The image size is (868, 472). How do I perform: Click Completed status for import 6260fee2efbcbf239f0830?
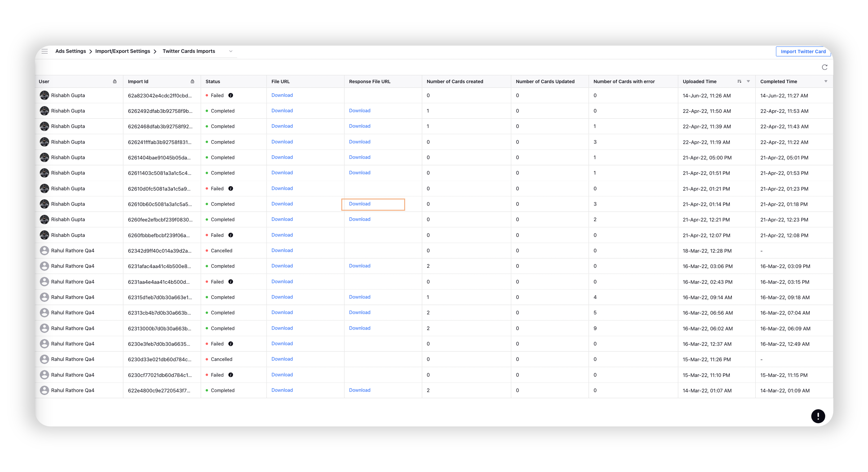(x=222, y=220)
